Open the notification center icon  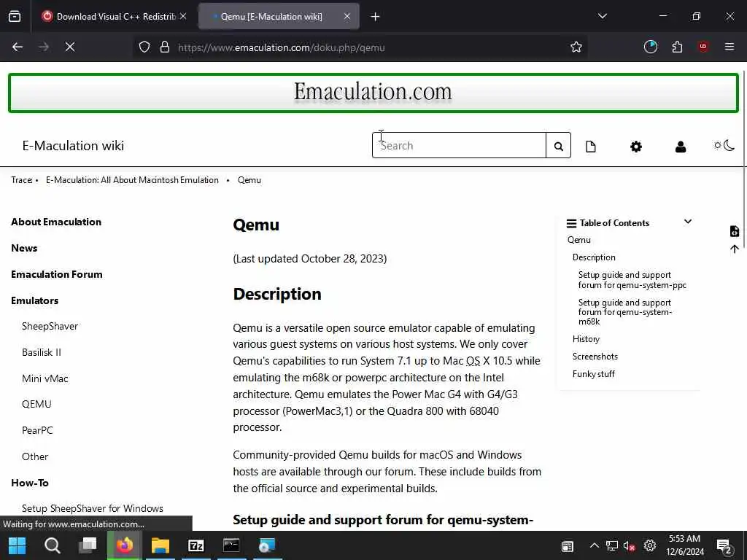pos(724,546)
